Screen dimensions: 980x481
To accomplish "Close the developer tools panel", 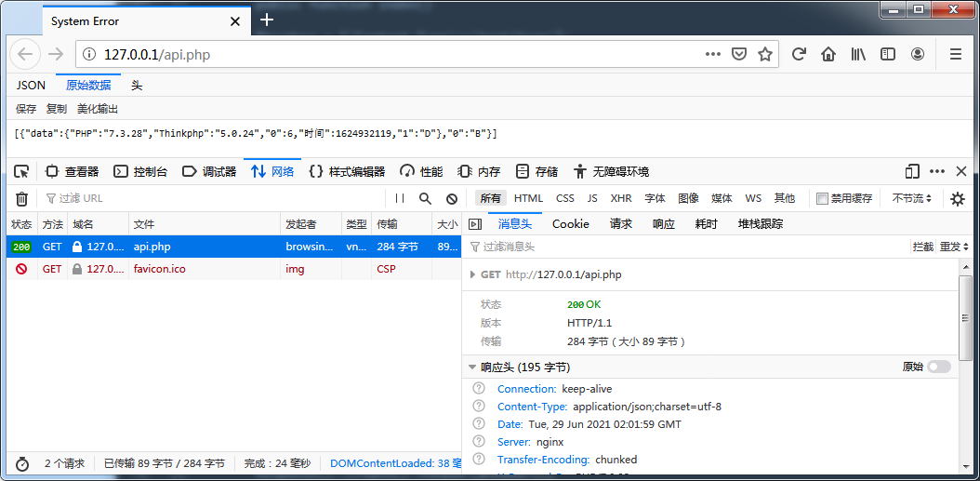I will pyautogui.click(x=961, y=171).
